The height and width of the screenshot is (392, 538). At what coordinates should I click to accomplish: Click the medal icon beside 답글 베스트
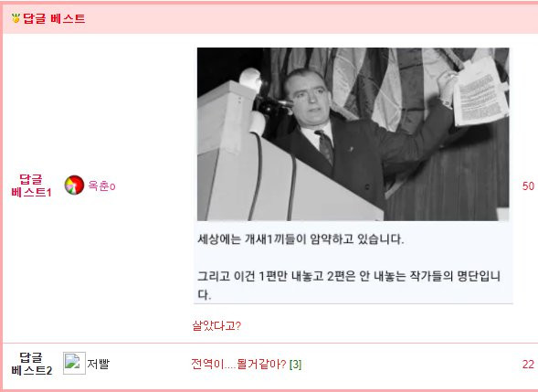(16, 18)
